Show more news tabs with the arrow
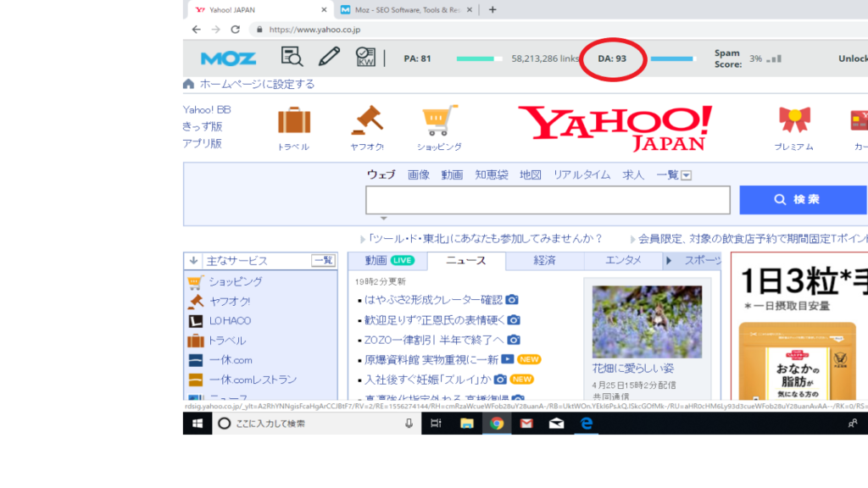 coord(669,261)
